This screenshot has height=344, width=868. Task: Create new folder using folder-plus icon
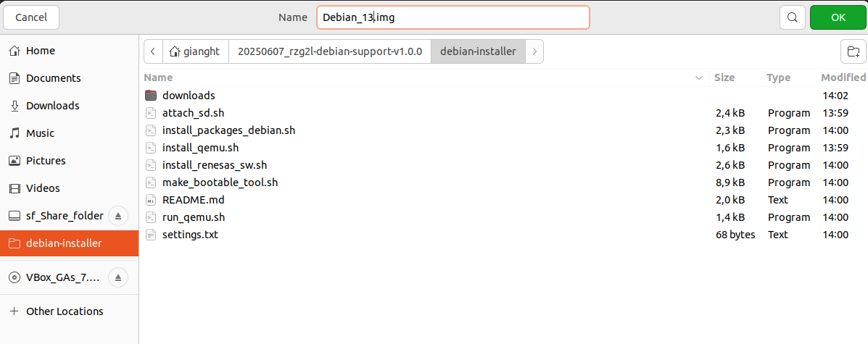[853, 51]
